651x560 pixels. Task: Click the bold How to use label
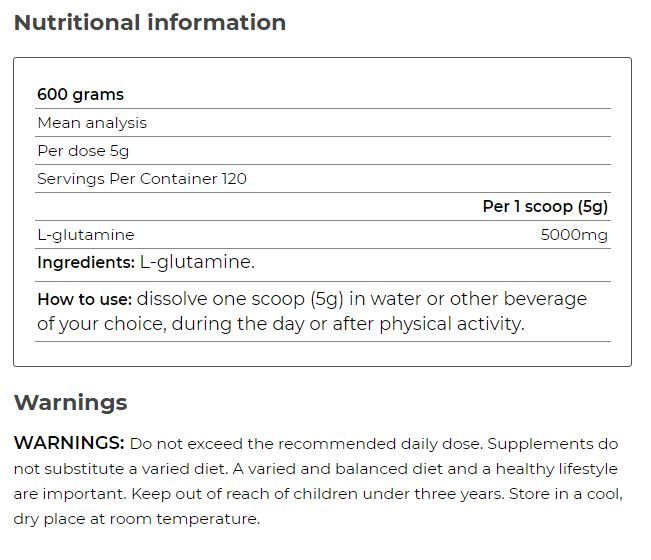[x=85, y=299]
